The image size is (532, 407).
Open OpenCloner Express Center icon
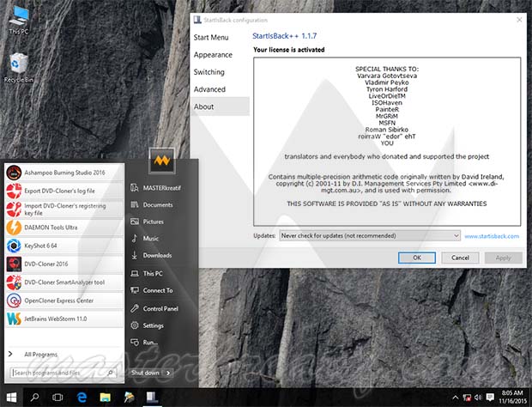(x=14, y=301)
